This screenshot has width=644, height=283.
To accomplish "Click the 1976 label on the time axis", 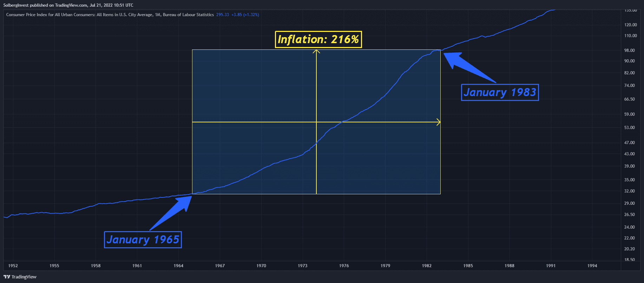I will pos(344,266).
